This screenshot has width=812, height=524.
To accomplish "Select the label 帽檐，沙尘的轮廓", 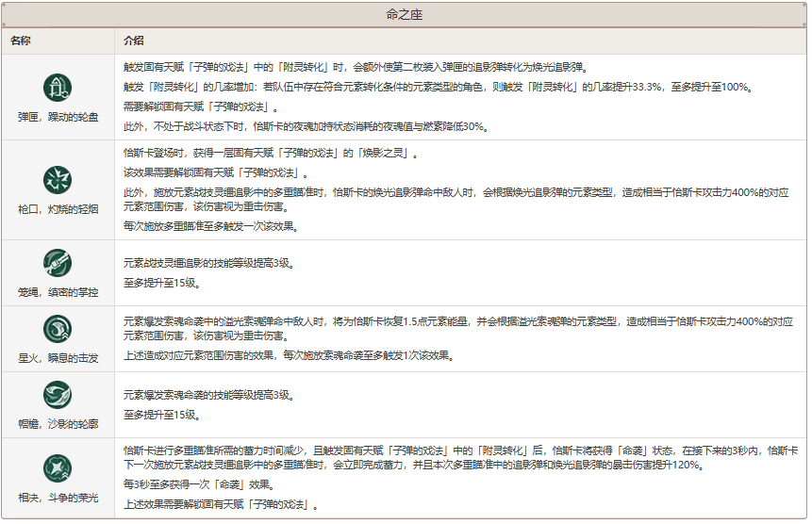I will point(58,425).
